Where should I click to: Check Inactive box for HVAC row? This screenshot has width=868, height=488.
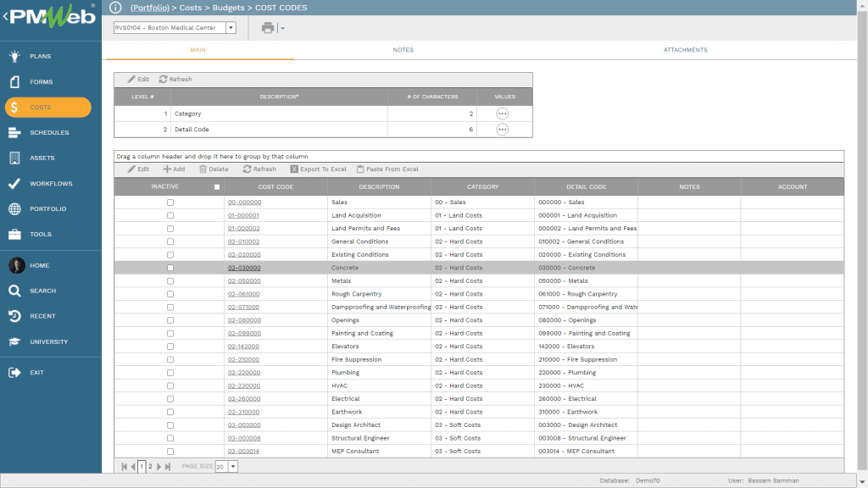170,385
